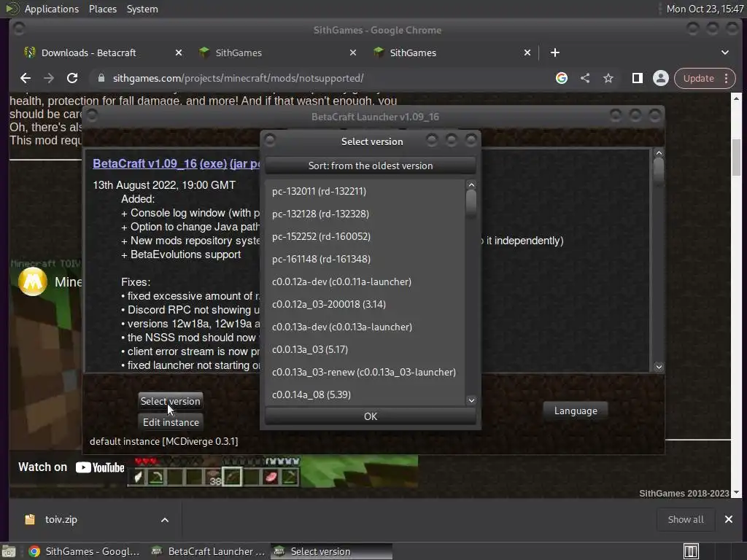Bookmark this page with star icon
The width and height of the screenshot is (747, 560).
click(x=608, y=78)
